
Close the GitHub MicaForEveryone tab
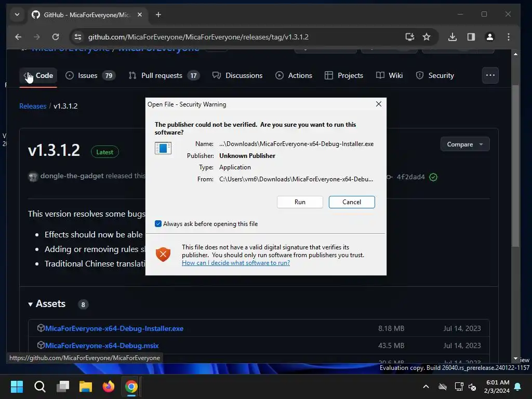tap(139, 15)
